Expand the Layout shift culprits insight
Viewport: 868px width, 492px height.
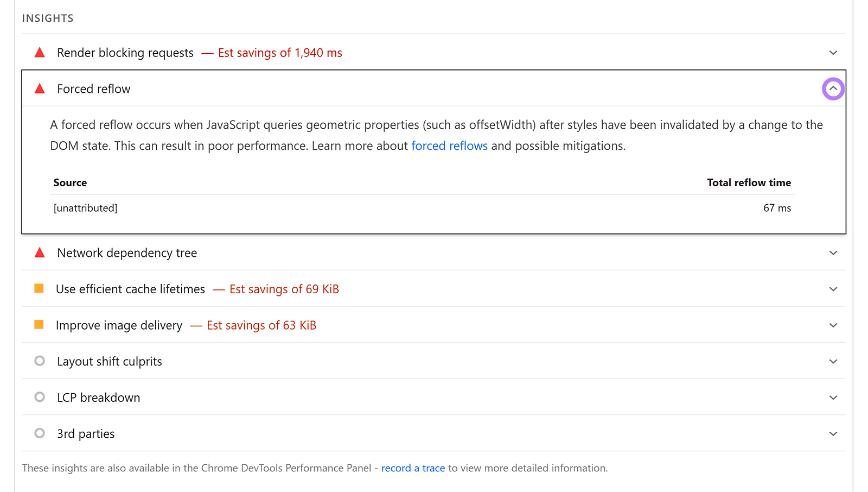click(x=833, y=361)
